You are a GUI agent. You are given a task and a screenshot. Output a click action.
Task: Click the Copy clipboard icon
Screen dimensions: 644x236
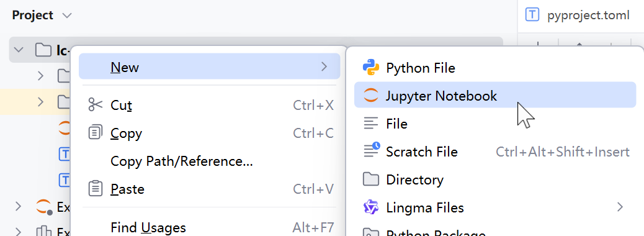[x=96, y=133]
